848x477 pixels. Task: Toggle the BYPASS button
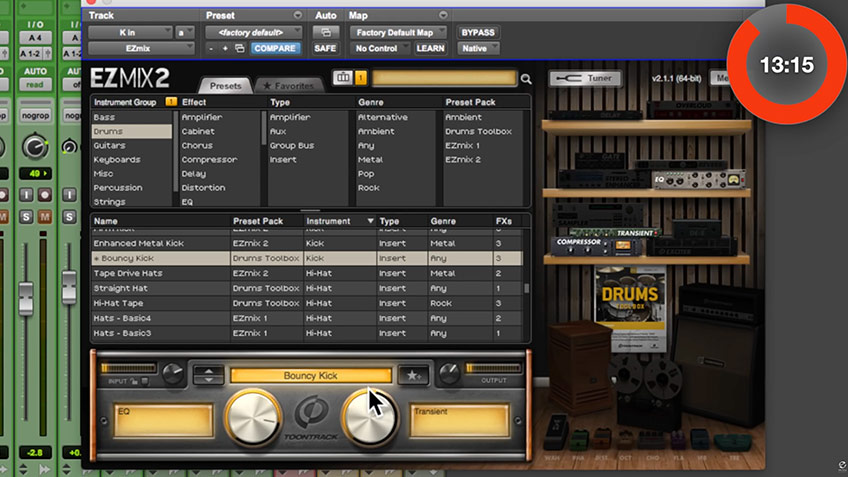click(x=478, y=32)
